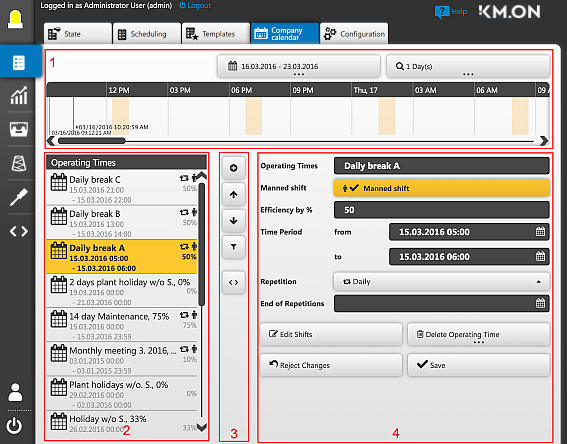Click the yellow signal lamp icon
This screenshot has width=567, height=444.
[x=16, y=20]
